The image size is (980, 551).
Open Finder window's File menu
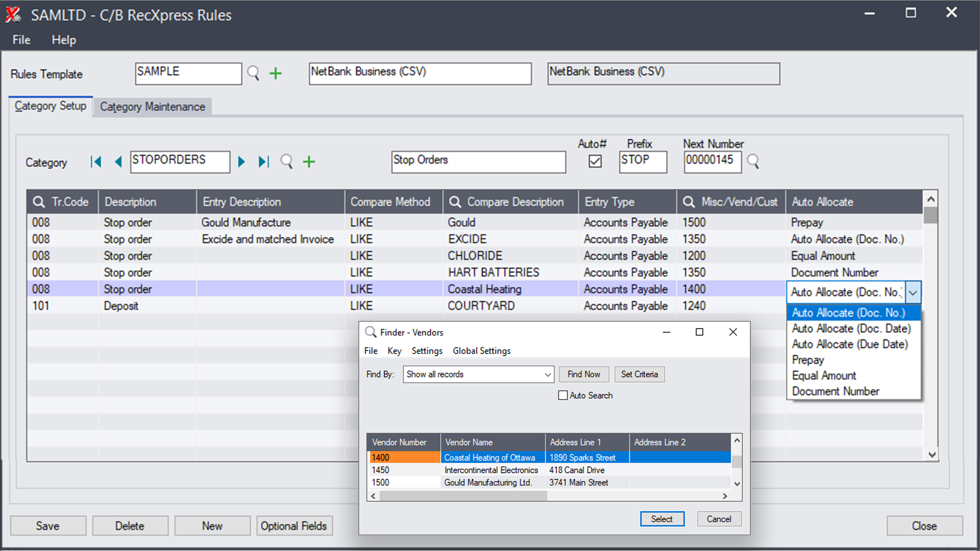(371, 351)
